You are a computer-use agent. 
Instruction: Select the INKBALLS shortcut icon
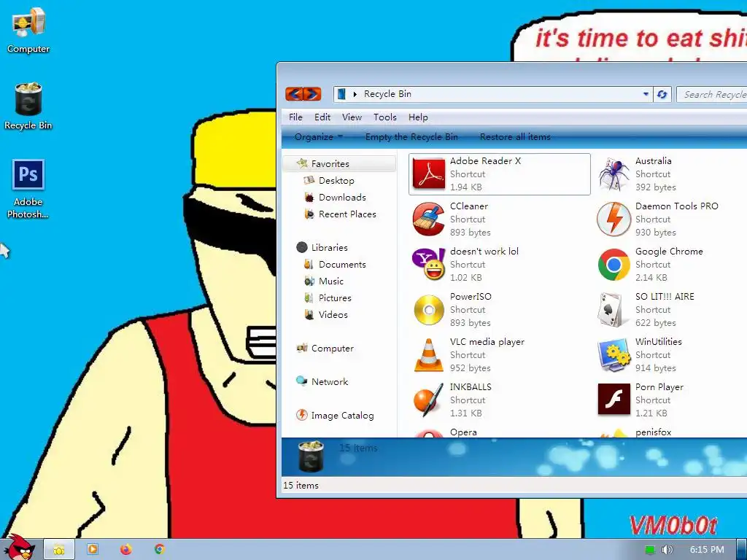[429, 400]
